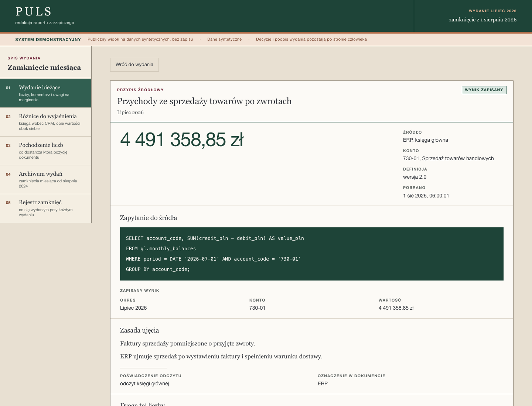Click the SQL line starting with SELECT account_code
532x406 pixels.
[215, 238]
